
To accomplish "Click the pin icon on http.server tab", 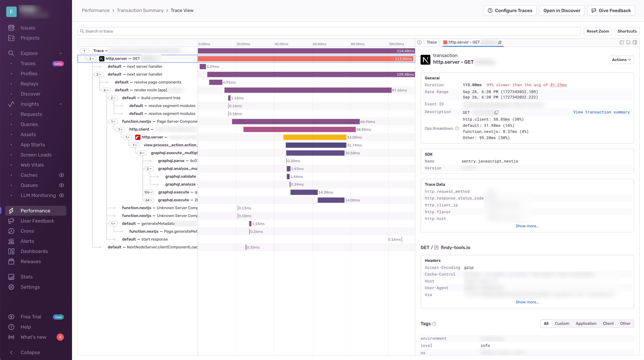I will [499, 43].
